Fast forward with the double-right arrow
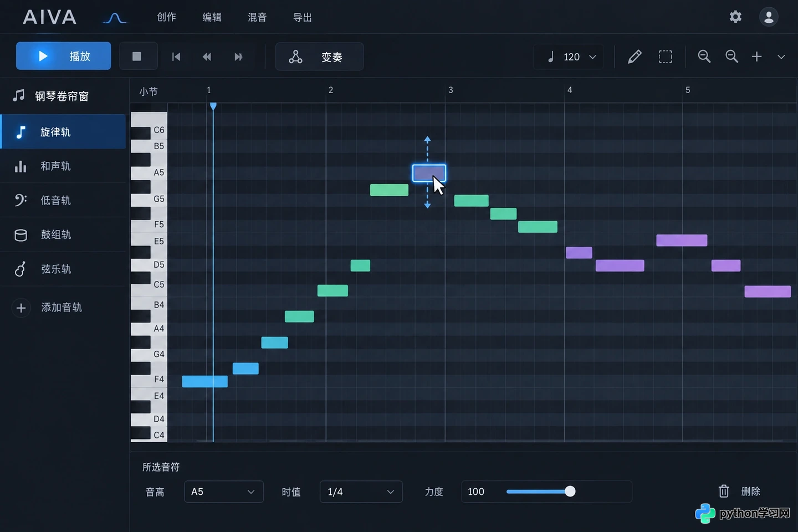The height and width of the screenshot is (532, 798). coord(238,57)
